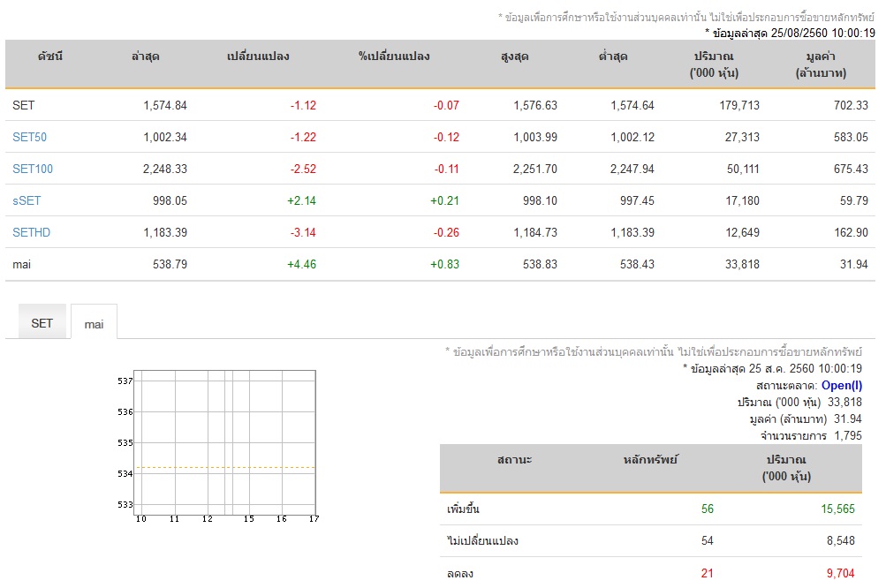Select sSET high value 998.10
Image resolution: width=886 pixels, height=588 pixels.
[x=541, y=200]
